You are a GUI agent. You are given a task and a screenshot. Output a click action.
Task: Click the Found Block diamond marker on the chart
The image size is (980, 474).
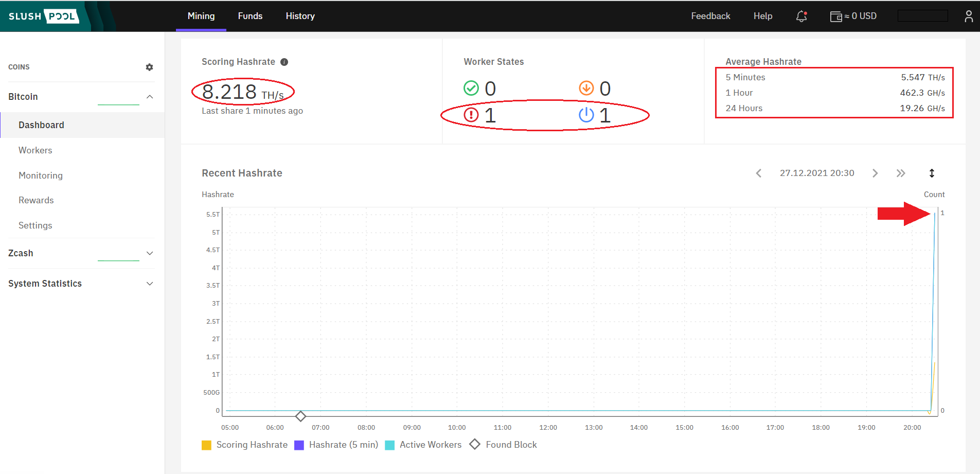coord(300,416)
